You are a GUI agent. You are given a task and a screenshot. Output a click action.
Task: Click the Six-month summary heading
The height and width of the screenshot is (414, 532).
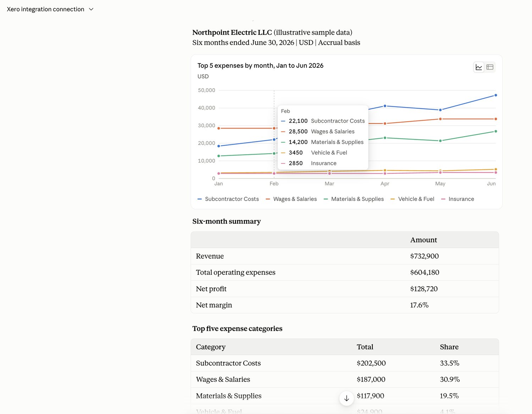pos(227,222)
